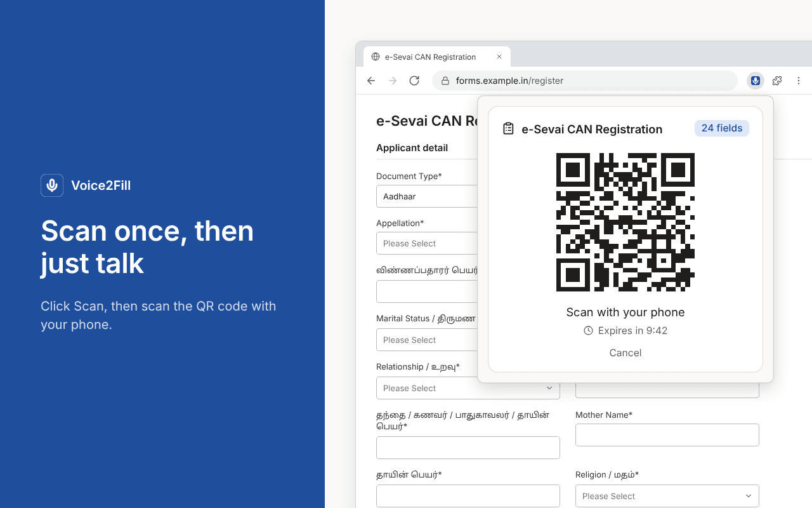Open the Appellation dropdown

click(x=427, y=243)
